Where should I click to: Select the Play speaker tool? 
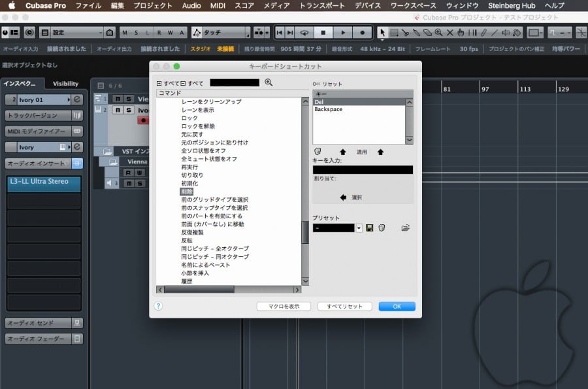(x=506, y=33)
